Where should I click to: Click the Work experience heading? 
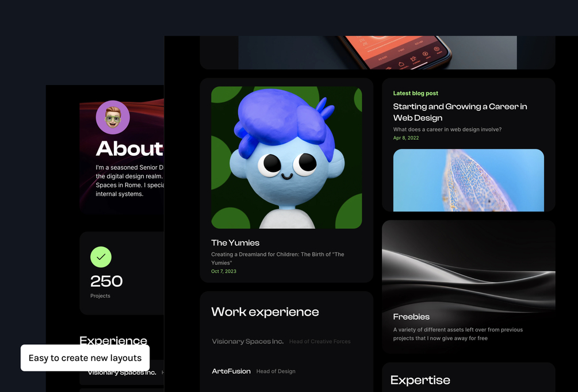(265, 312)
